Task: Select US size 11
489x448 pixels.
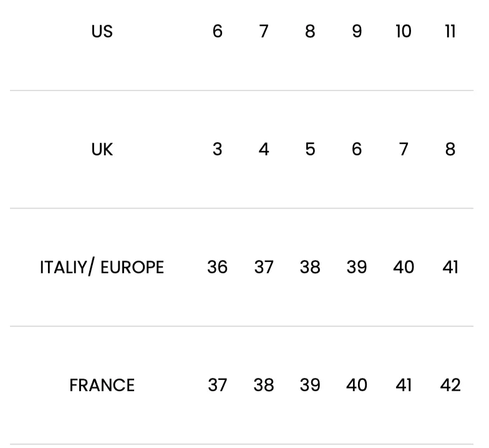Action: [450, 31]
